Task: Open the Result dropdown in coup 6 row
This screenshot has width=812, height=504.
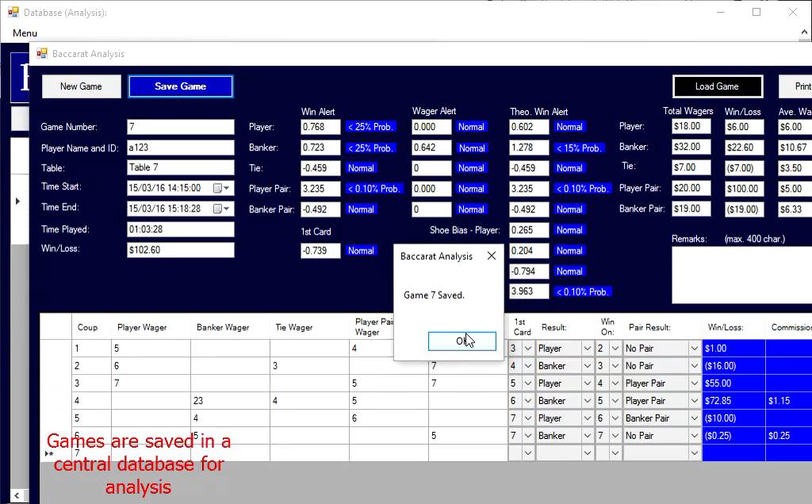Action: coord(588,436)
